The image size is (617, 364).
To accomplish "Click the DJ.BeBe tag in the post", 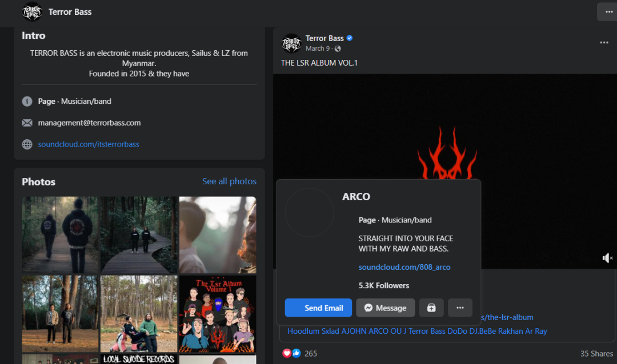I will pyautogui.click(x=482, y=331).
